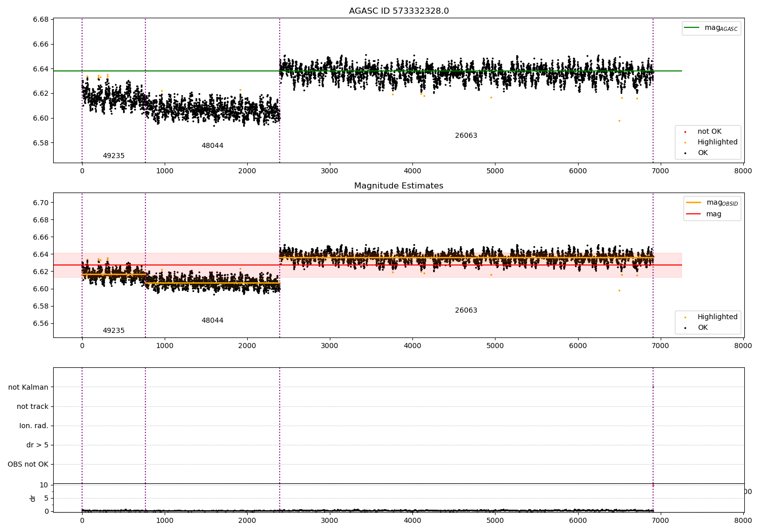Click OBSID label 26063 in the Magnitude Estimates plot
Image resolution: width=760 pixels, height=532 pixels.
[x=466, y=311]
